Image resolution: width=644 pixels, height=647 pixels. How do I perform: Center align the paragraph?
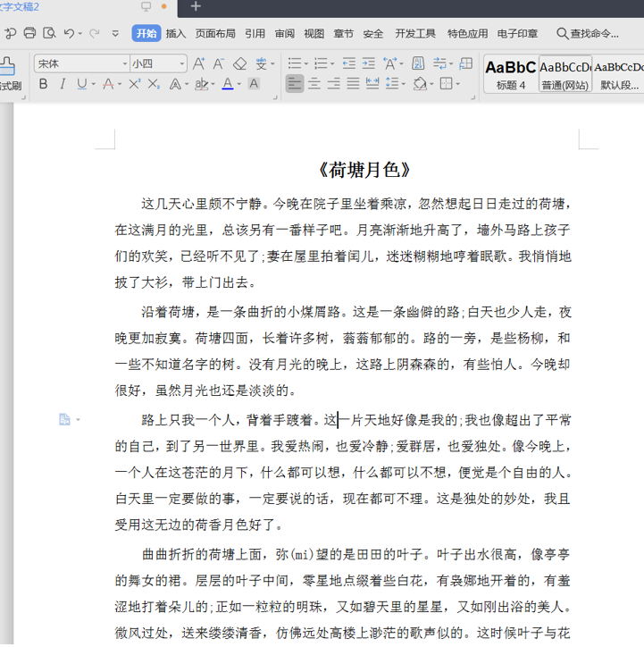[314, 84]
